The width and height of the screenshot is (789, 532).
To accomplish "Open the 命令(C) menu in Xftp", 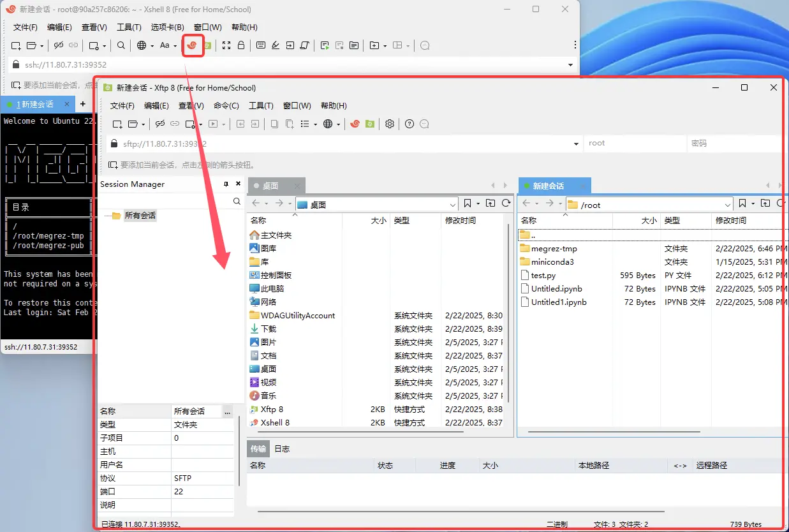I will [226, 105].
